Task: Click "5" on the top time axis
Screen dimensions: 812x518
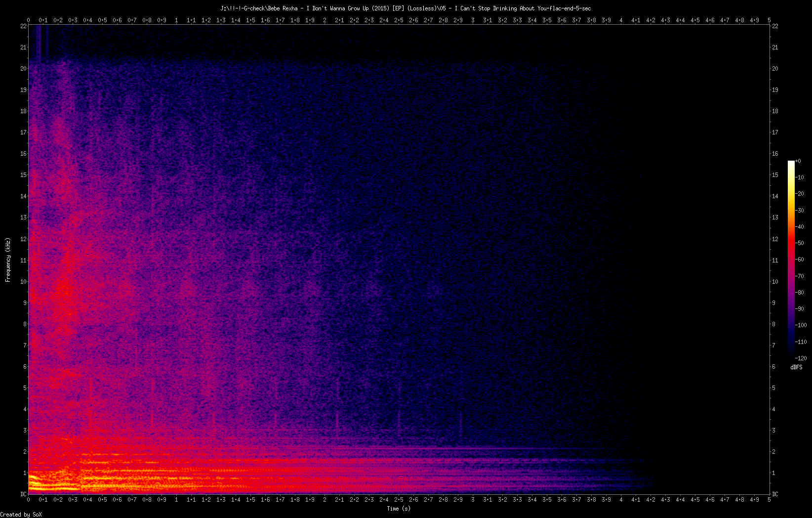Action: (769, 20)
